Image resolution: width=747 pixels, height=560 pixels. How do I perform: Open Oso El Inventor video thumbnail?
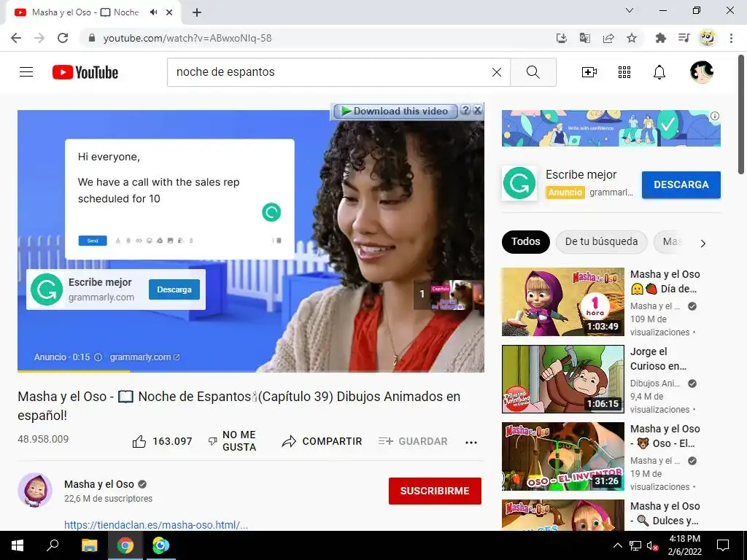pos(562,456)
